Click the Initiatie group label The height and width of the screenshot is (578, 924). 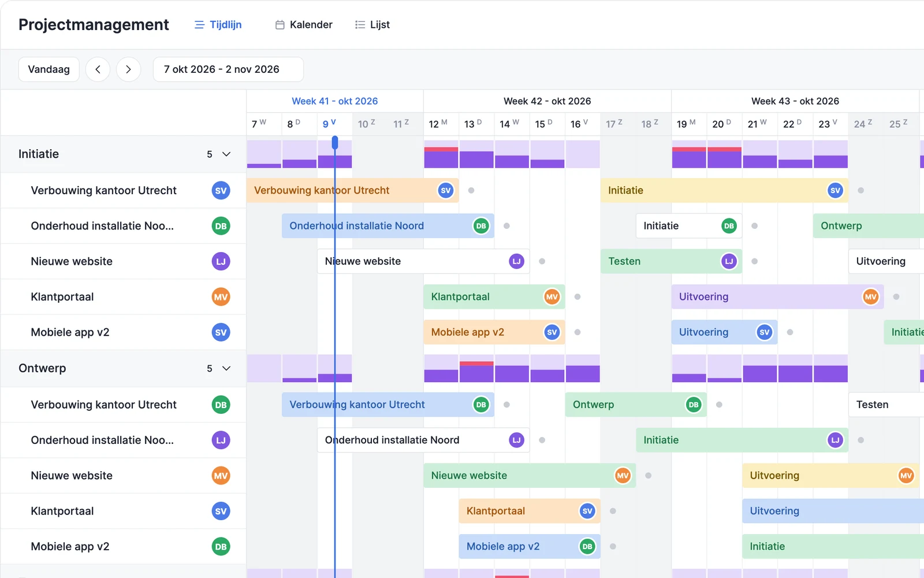pos(39,154)
